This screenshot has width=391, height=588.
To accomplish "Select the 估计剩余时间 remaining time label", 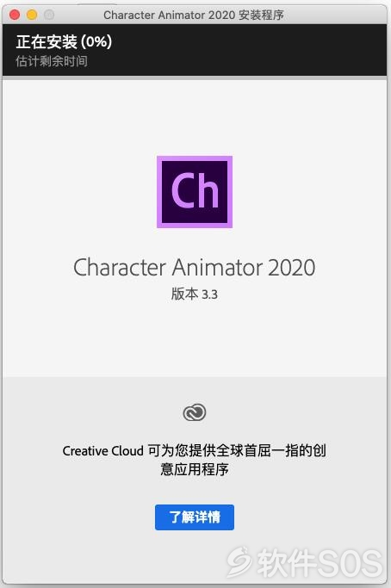I will coord(52,61).
